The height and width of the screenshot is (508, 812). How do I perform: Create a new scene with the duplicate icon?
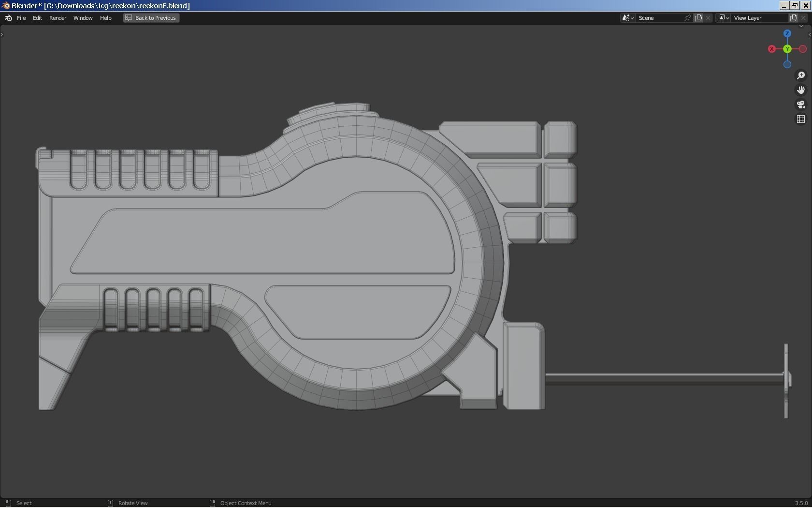[x=698, y=18]
